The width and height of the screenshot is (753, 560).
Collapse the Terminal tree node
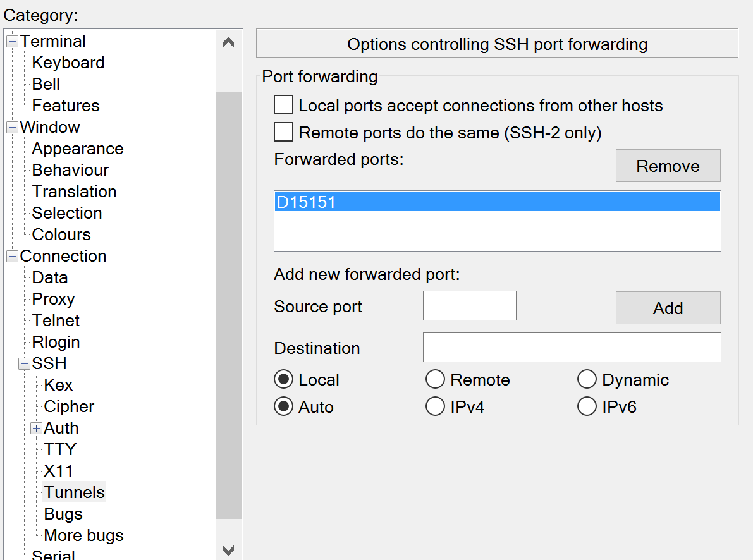(x=12, y=42)
